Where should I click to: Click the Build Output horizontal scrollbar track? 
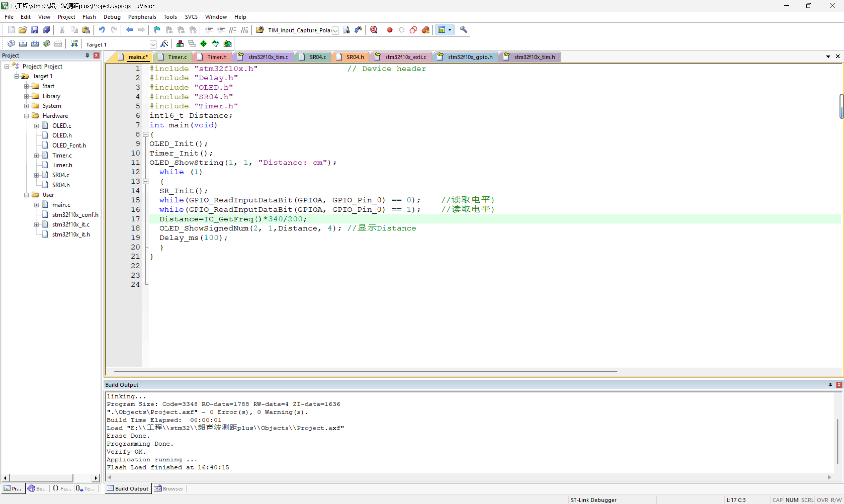(x=469, y=477)
